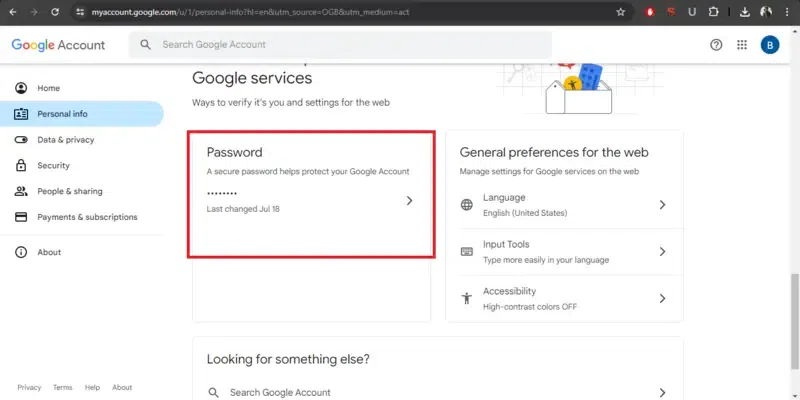Image resolution: width=800 pixels, height=400 pixels.
Task: Click the Google apps grid icon
Action: click(x=742, y=45)
